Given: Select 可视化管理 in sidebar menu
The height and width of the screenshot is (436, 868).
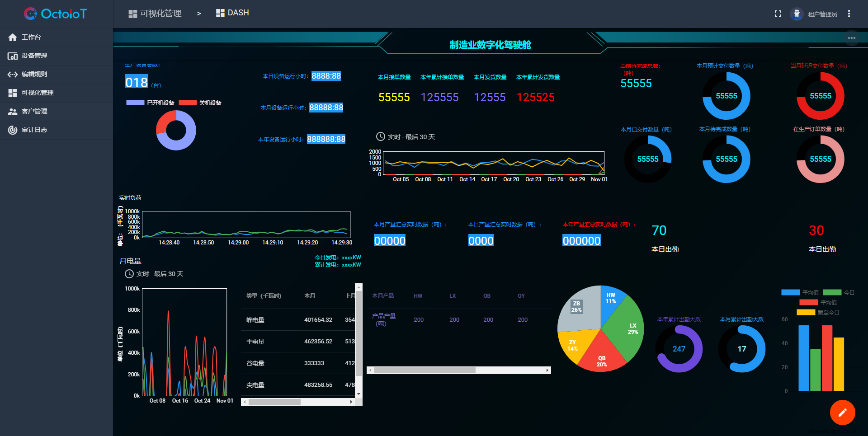Looking at the screenshot, I should (x=37, y=93).
